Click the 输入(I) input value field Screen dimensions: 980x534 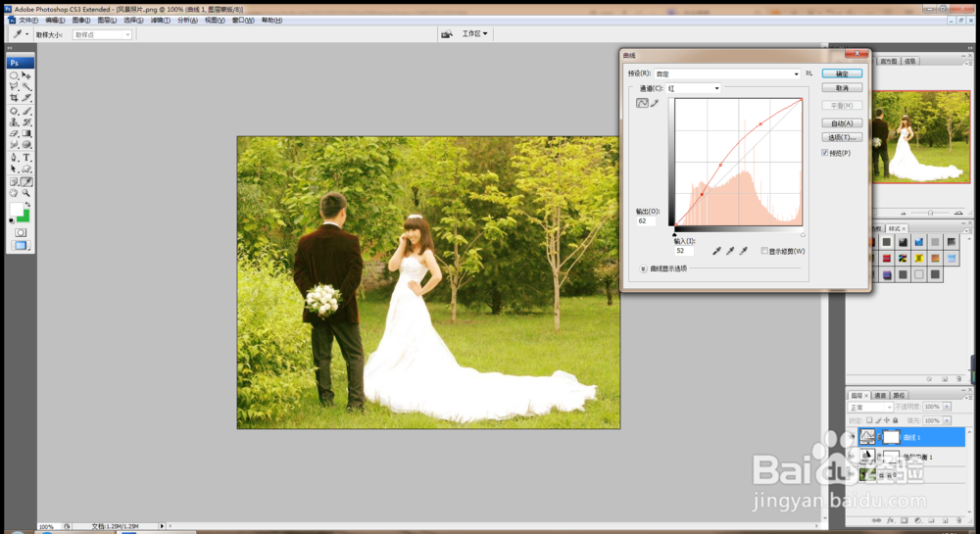tap(683, 251)
